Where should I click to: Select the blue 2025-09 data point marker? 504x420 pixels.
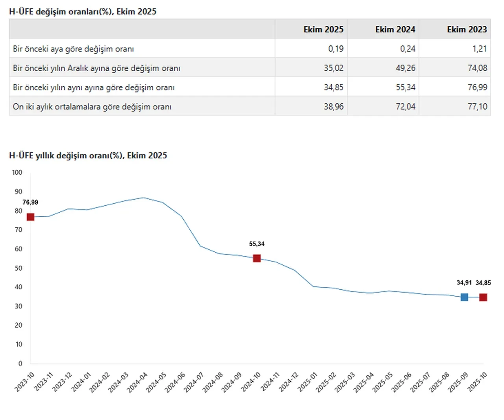click(x=464, y=297)
